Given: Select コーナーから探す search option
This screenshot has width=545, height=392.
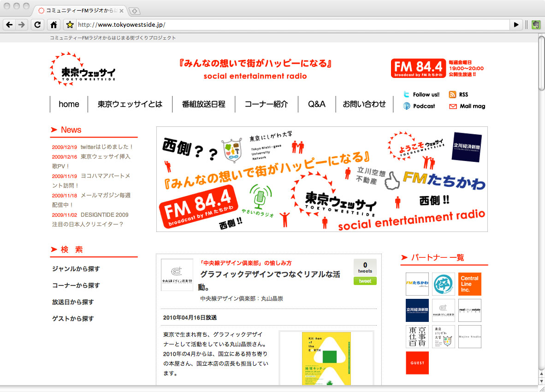Looking at the screenshot, I should point(76,285).
